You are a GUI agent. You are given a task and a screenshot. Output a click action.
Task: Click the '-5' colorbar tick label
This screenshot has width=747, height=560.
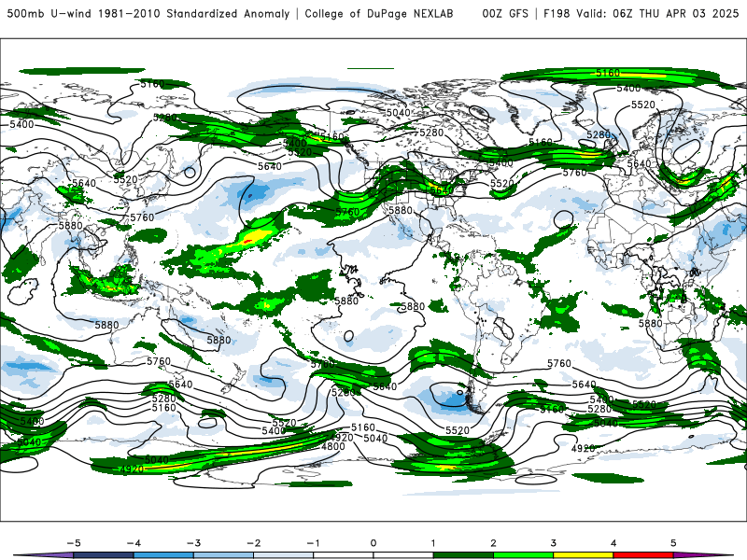point(74,543)
